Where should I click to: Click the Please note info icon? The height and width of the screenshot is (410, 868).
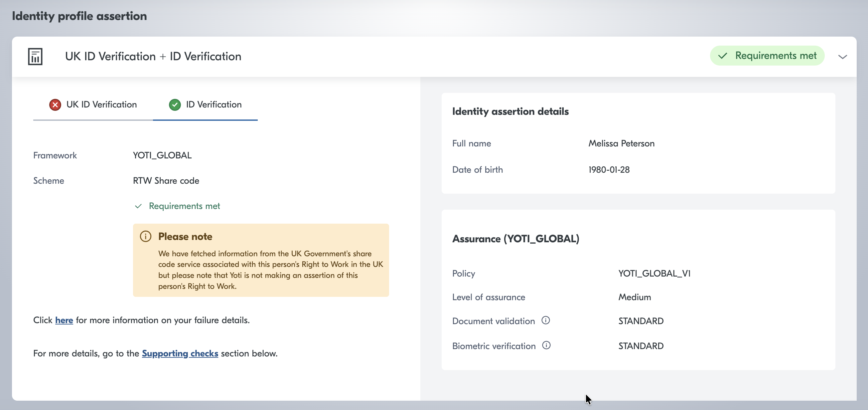click(x=146, y=236)
